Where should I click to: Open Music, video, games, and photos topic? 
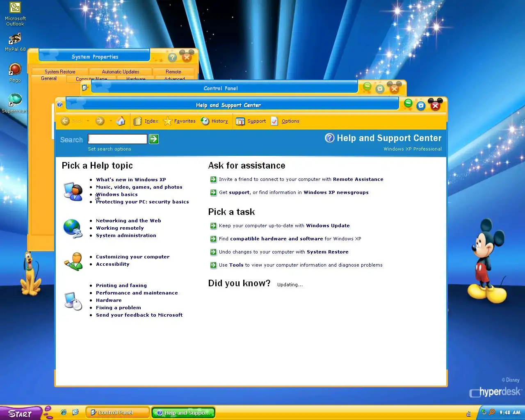click(139, 187)
